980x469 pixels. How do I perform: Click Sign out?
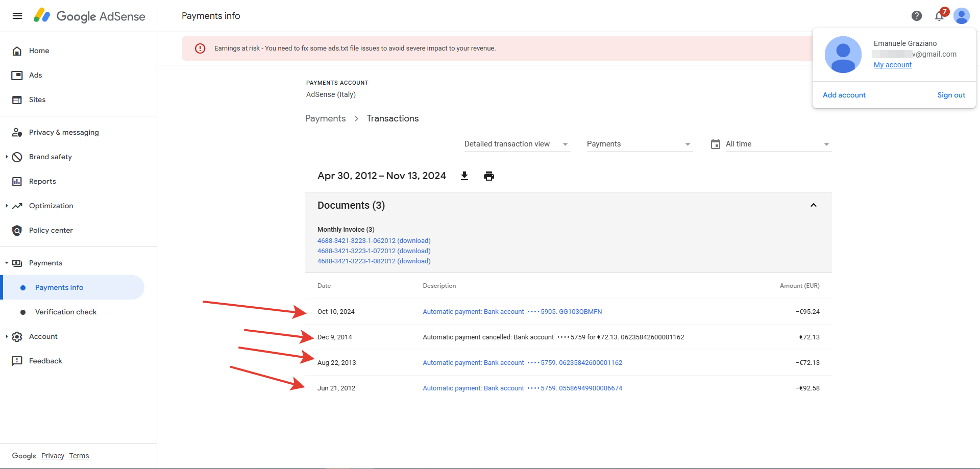tap(951, 95)
